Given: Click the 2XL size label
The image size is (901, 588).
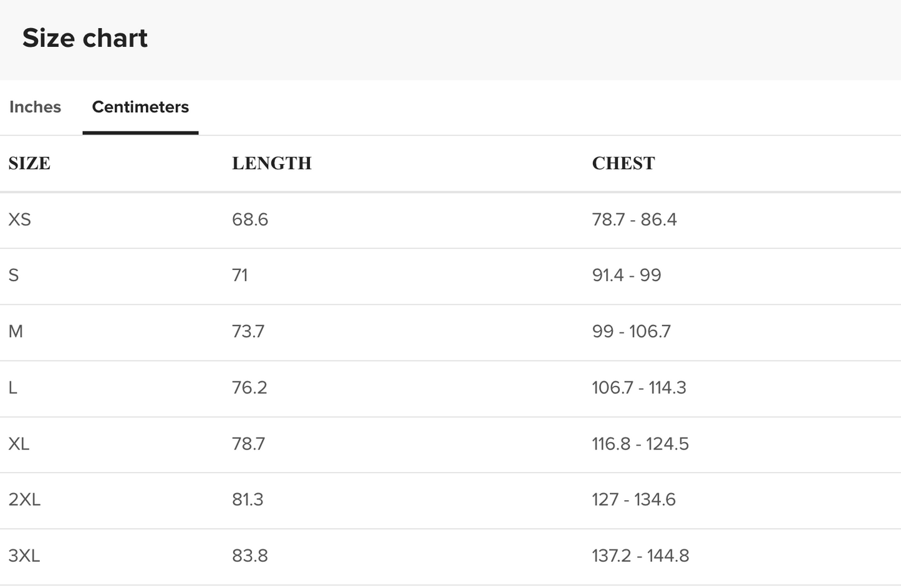Looking at the screenshot, I should point(24,499).
